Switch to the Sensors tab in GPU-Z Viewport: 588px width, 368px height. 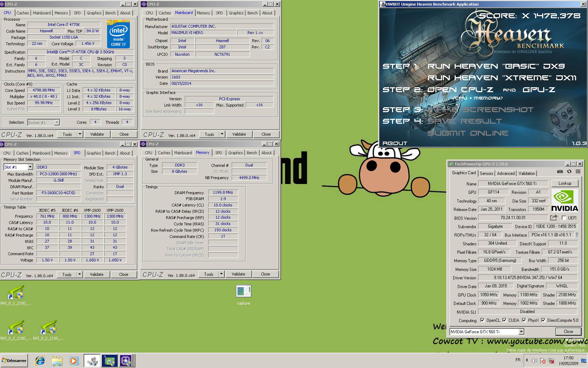pyautogui.click(x=486, y=173)
